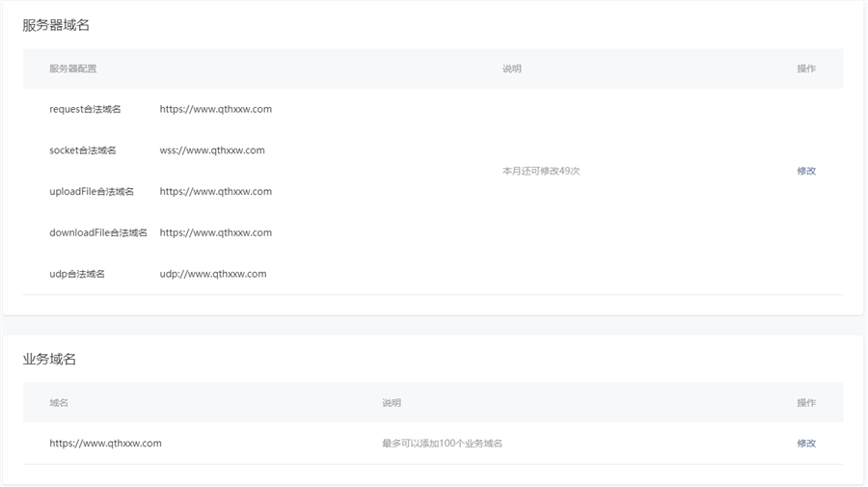Click the wss://www.qthxxw.com socket address
Viewport: 868px width, 487px height.
pyautogui.click(x=212, y=150)
